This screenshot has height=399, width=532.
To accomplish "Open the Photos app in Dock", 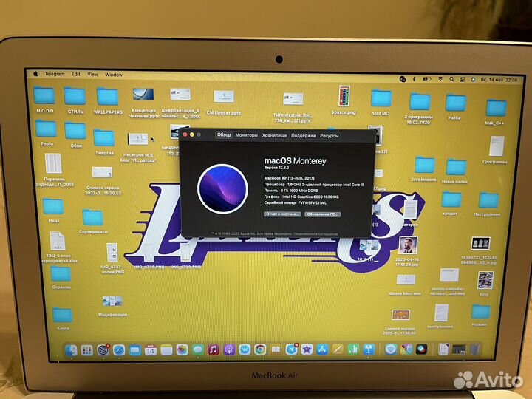I will [x=183, y=349].
